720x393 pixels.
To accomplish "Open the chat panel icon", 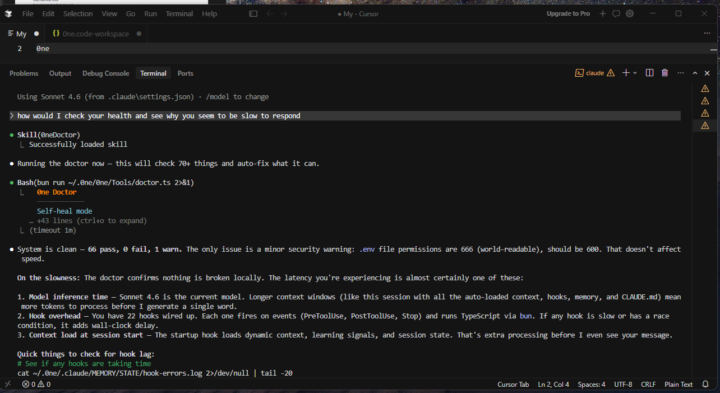I will point(616,14).
